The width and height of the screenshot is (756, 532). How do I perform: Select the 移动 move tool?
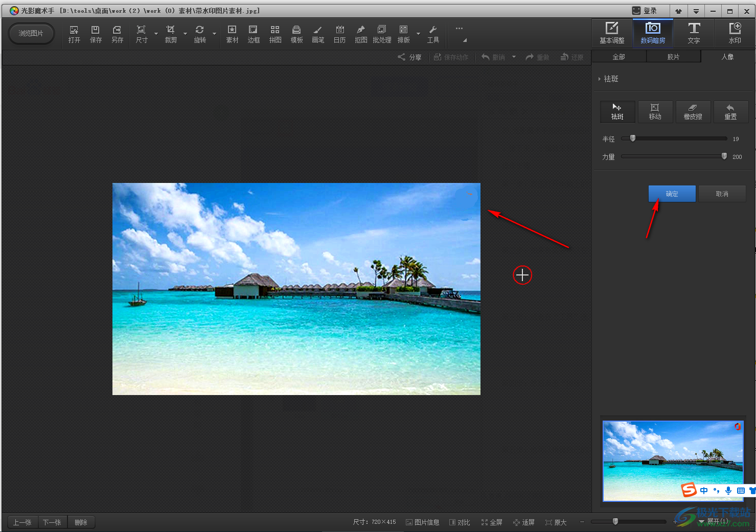(x=655, y=111)
